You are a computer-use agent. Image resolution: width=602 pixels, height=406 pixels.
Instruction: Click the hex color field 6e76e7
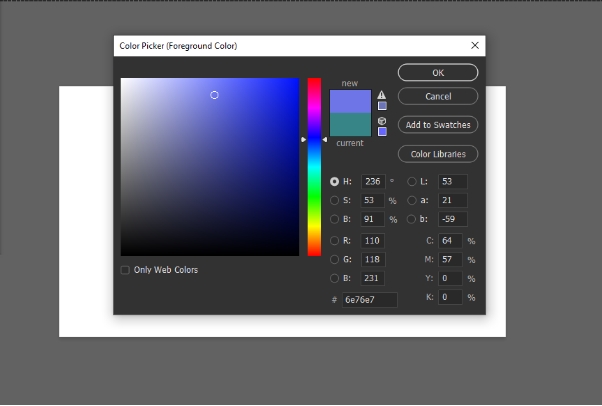(370, 300)
